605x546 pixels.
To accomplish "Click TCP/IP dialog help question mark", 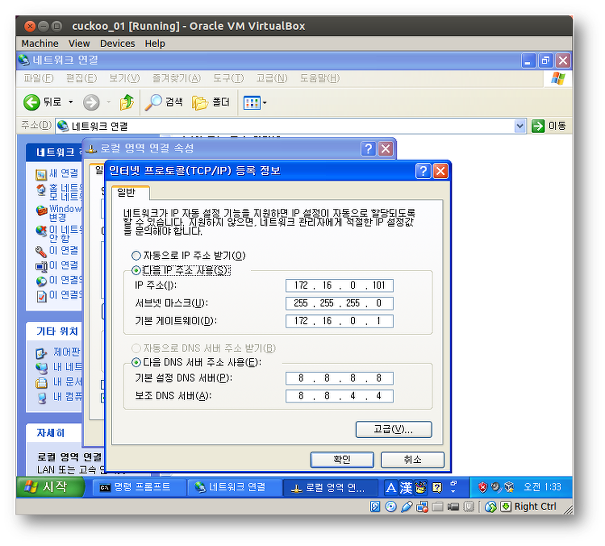I will coord(423,171).
